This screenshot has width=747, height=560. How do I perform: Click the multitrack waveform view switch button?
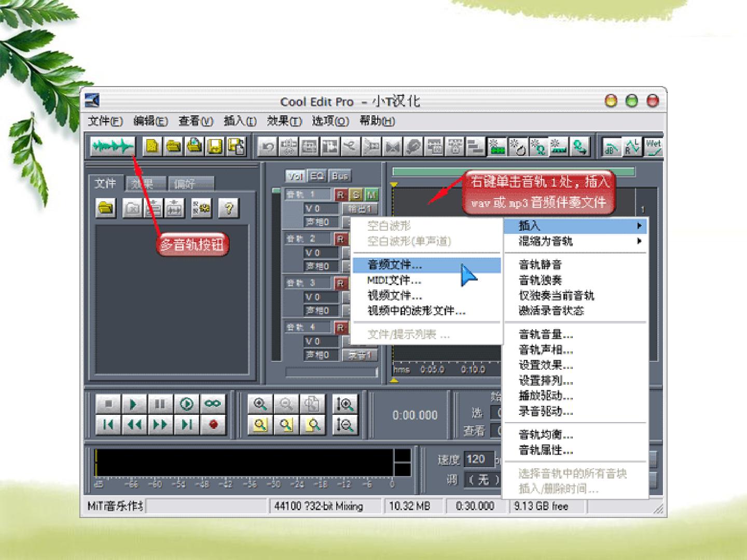point(112,147)
